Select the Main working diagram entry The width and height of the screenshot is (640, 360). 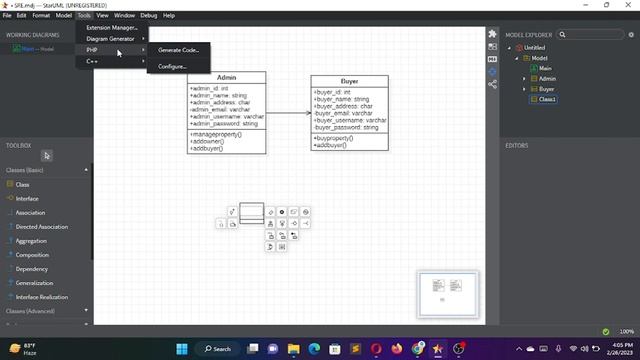coord(33,49)
